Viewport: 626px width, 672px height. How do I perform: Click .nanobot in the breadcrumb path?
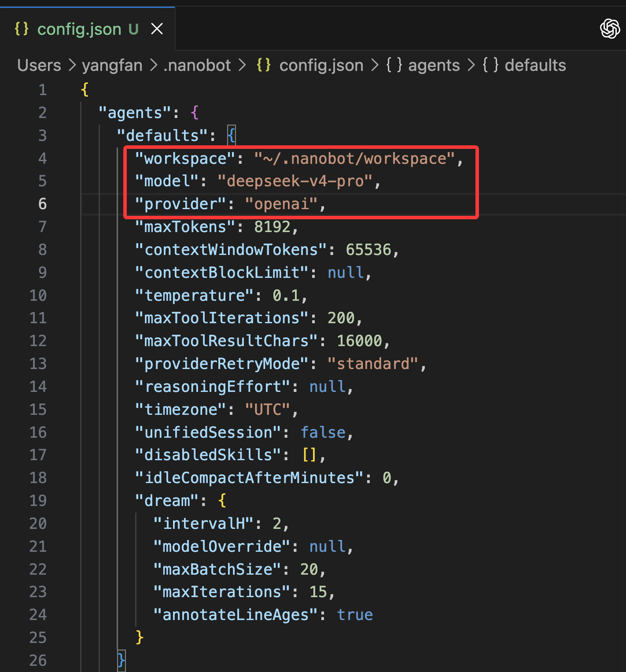coord(197,65)
